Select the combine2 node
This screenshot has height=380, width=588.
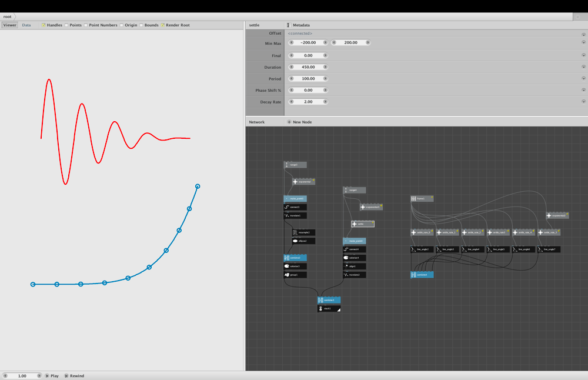coord(295,258)
